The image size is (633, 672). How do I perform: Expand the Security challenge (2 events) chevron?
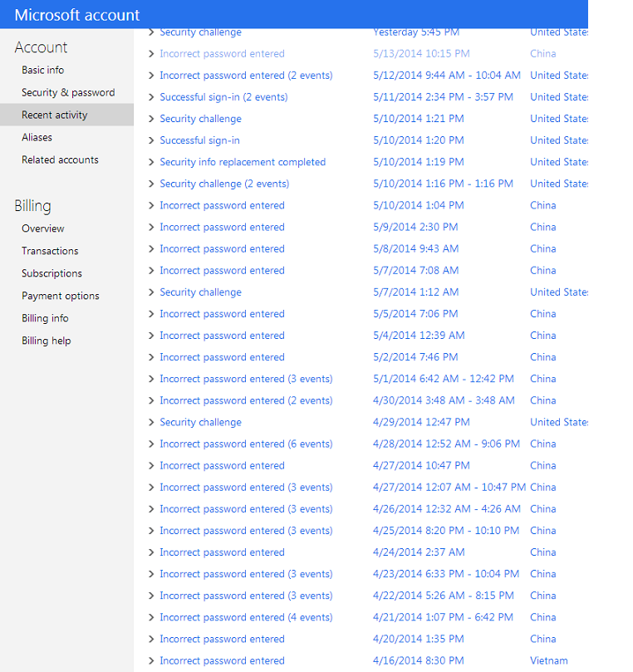click(x=151, y=184)
